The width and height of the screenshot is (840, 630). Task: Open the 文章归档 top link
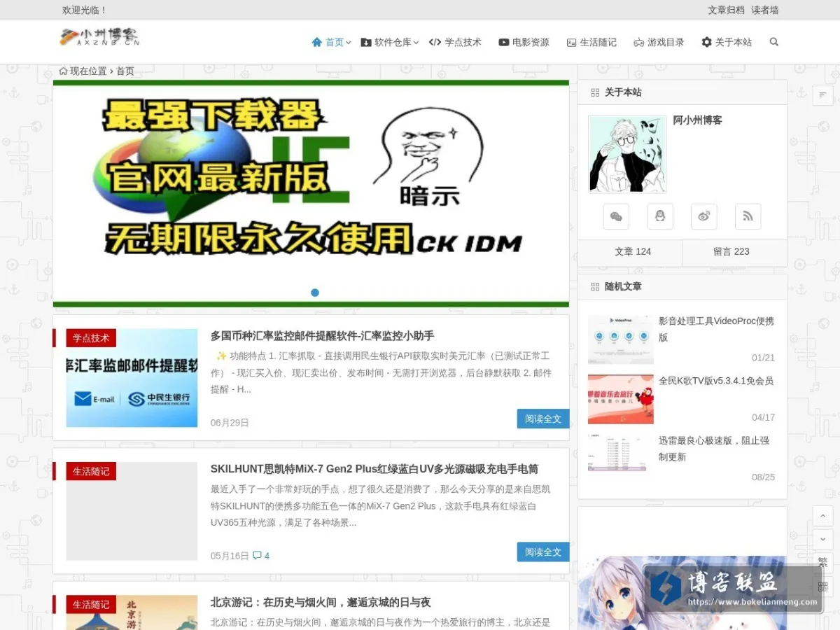(x=727, y=10)
